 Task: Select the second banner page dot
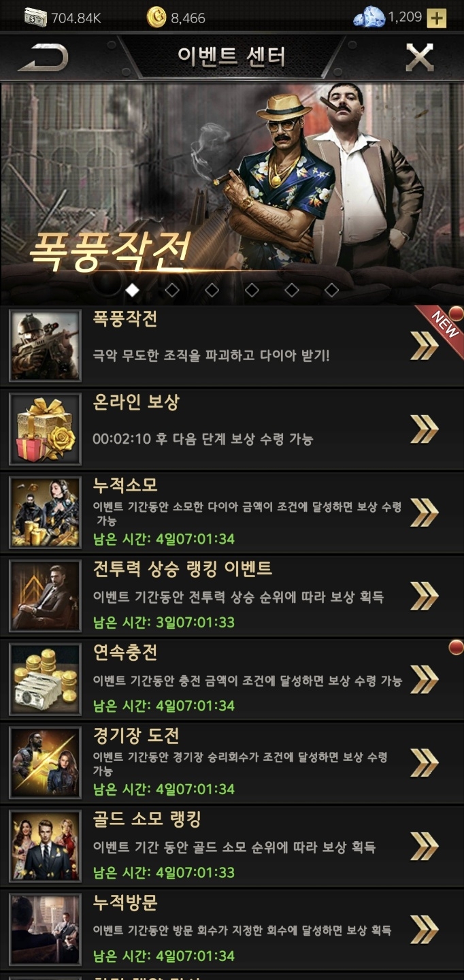pyautogui.click(x=172, y=291)
